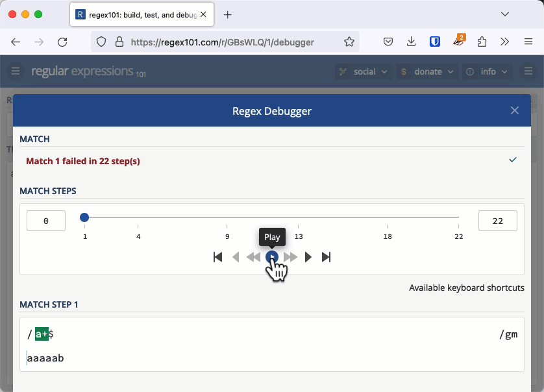Toggle the bookmark star in address bar

tap(349, 41)
